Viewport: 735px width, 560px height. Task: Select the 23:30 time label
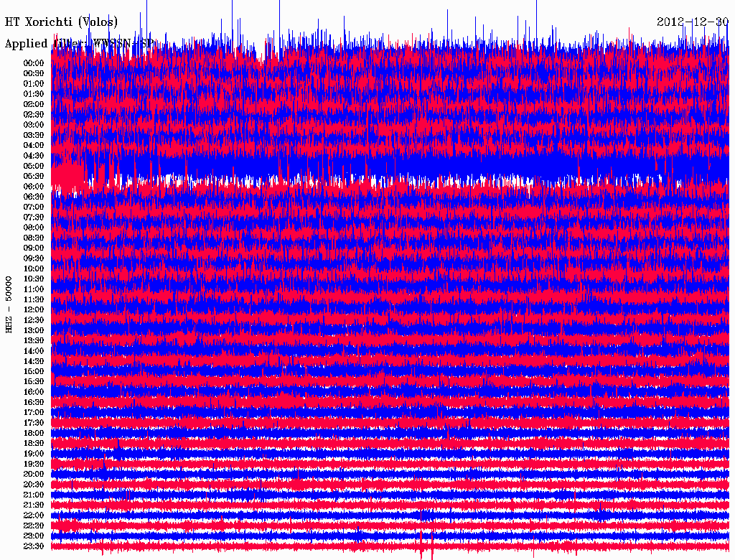[x=34, y=546]
